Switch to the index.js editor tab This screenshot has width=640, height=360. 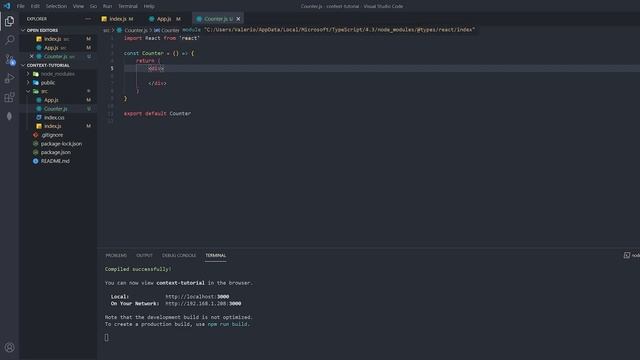(x=118, y=19)
